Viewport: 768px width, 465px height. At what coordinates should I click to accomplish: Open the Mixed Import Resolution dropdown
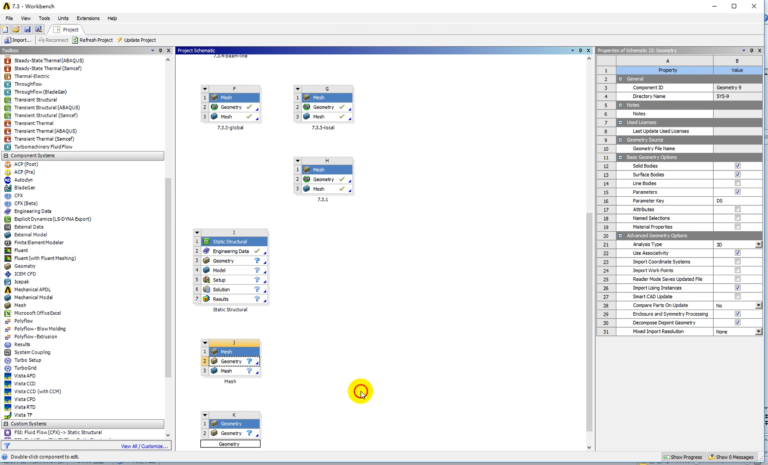758,332
